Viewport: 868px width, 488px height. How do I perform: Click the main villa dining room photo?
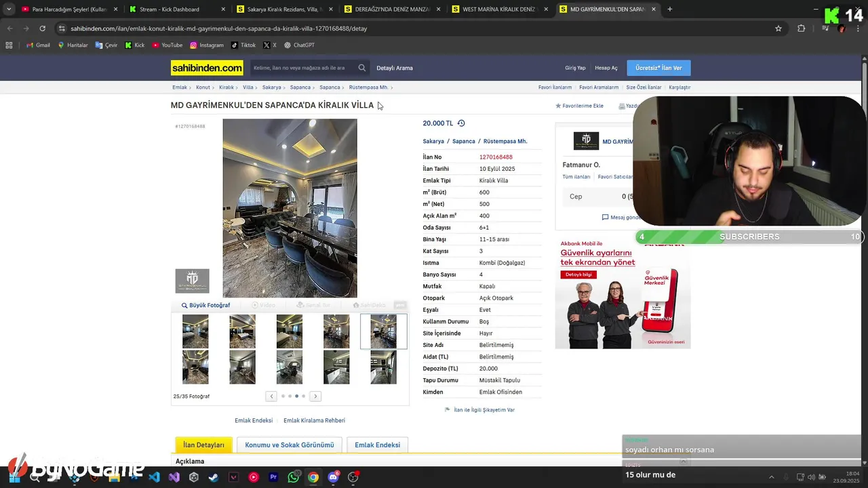[290, 208]
